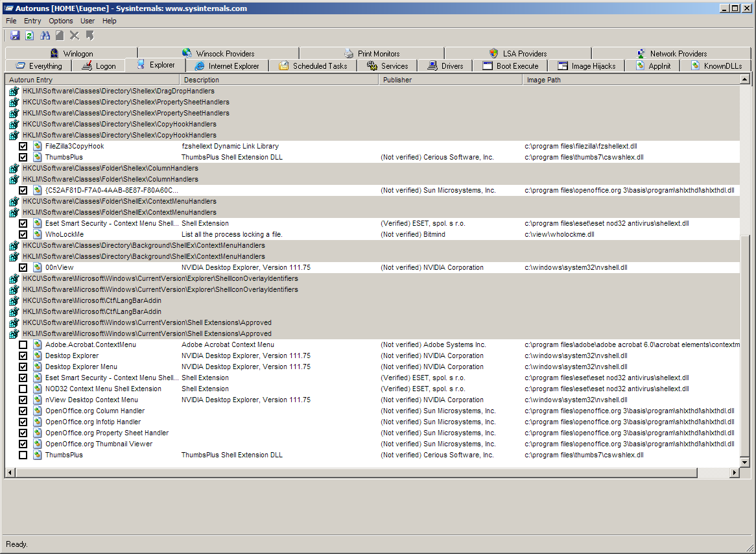Image resolution: width=756 pixels, height=554 pixels.
Task: Uncheck the Desktop Explorer Menu checkbox
Action: (23, 367)
